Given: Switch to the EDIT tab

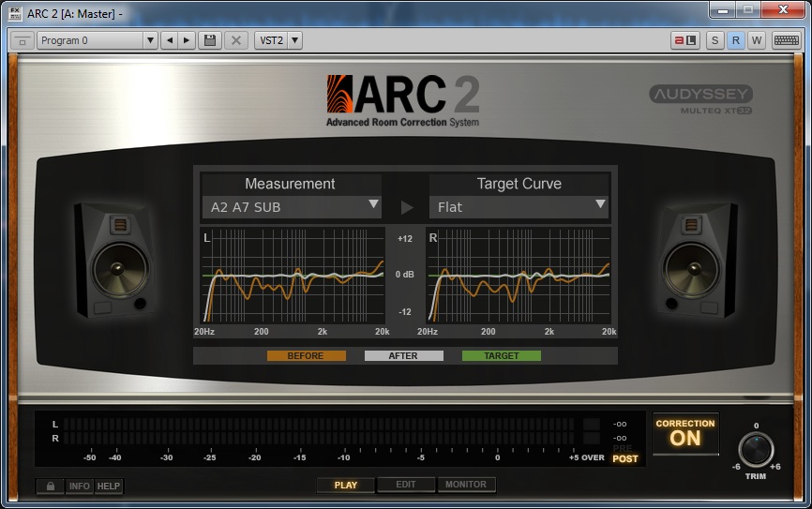Looking at the screenshot, I should point(406,485).
